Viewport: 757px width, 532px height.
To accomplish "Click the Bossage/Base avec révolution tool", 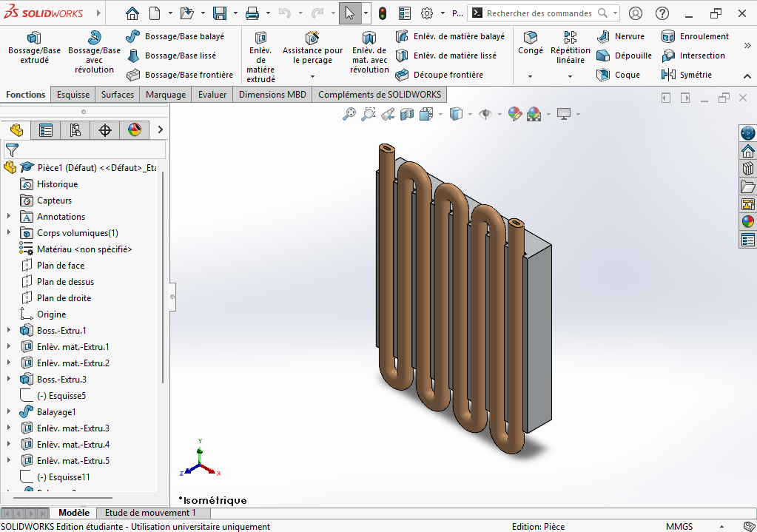I will (94, 52).
